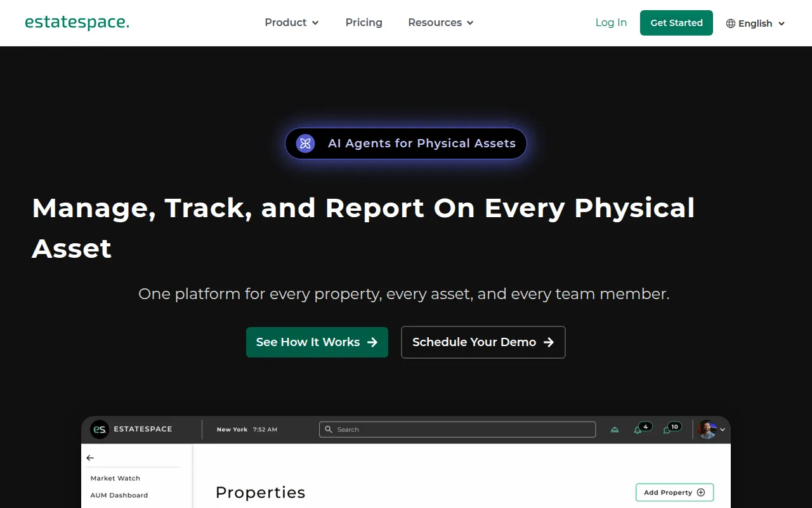
Task: Click the concierge bell icon
Action: [x=614, y=430]
